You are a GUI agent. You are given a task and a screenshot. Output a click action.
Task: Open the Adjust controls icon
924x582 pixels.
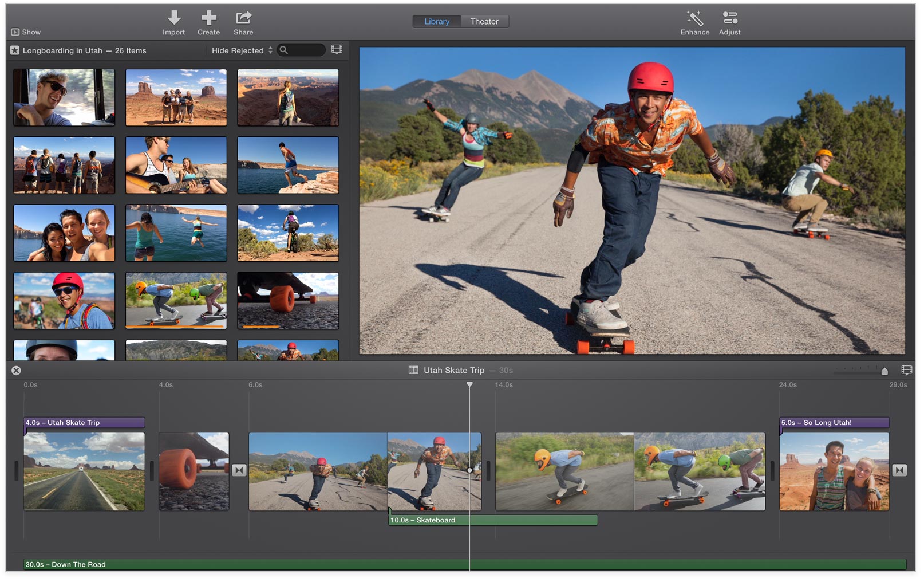[x=729, y=18]
